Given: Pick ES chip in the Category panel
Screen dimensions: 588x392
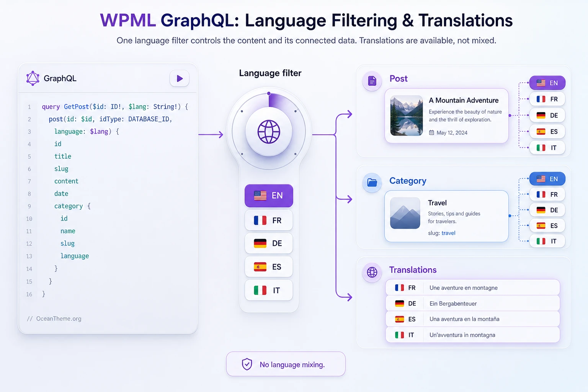Looking at the screenshot, I should [547, 226].
